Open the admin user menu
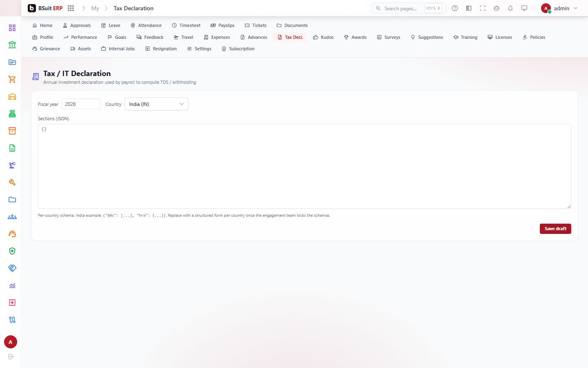Image resolution: width=588 pixels, height=368 pixels. pos(559,8)
